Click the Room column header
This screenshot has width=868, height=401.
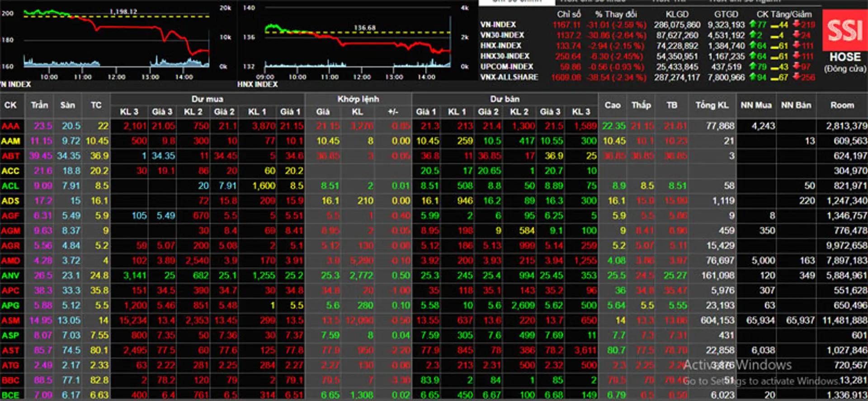pos(842,105)
